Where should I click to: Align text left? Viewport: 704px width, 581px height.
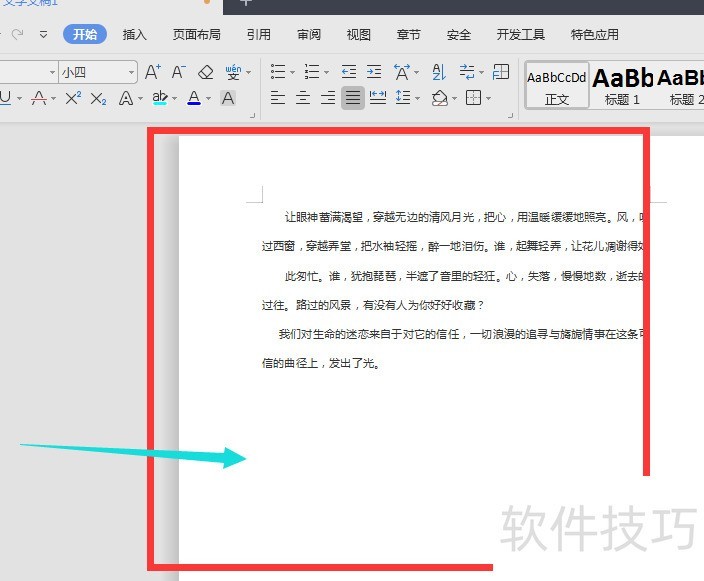coord(278,97)
